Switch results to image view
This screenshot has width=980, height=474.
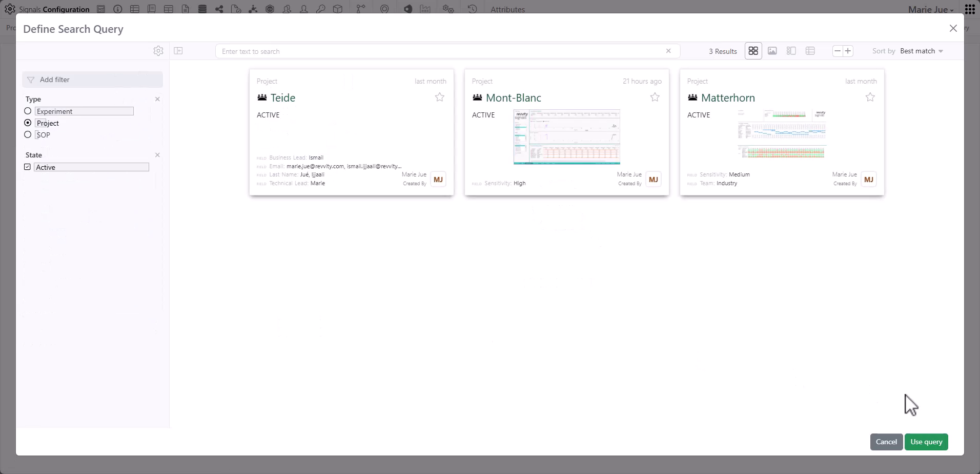click(x=772, y=51)
